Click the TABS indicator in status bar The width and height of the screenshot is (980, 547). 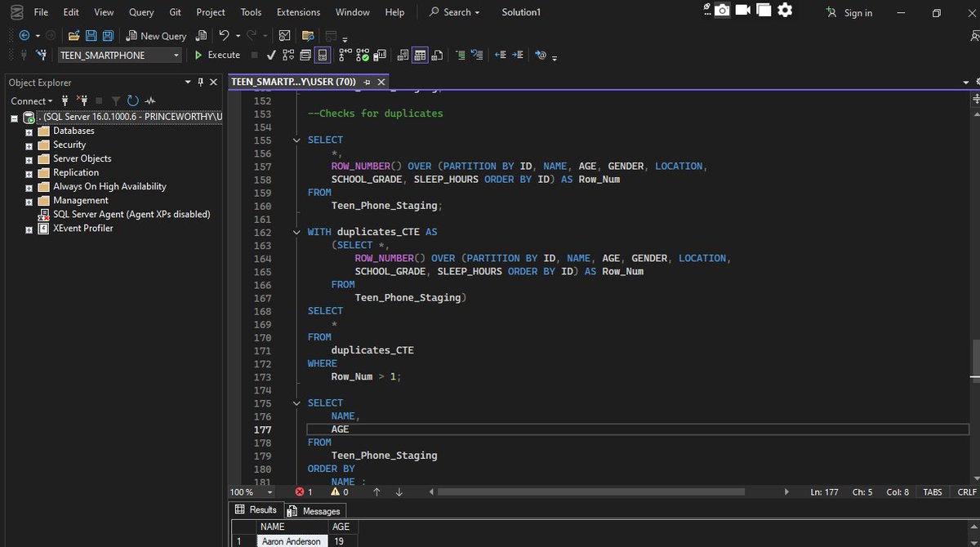pyautogui.click(x=932, y=491)
